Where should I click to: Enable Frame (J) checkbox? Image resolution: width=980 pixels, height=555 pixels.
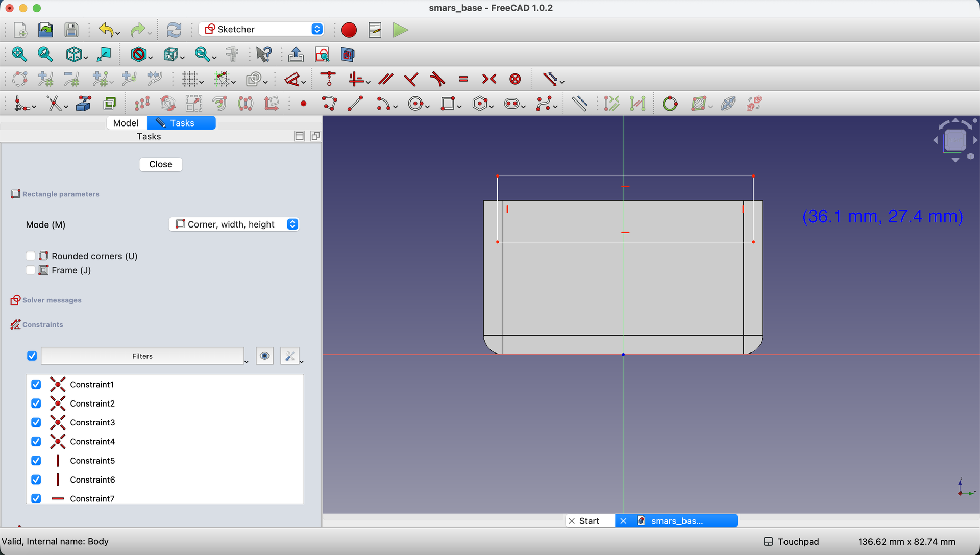coord(31,270)
